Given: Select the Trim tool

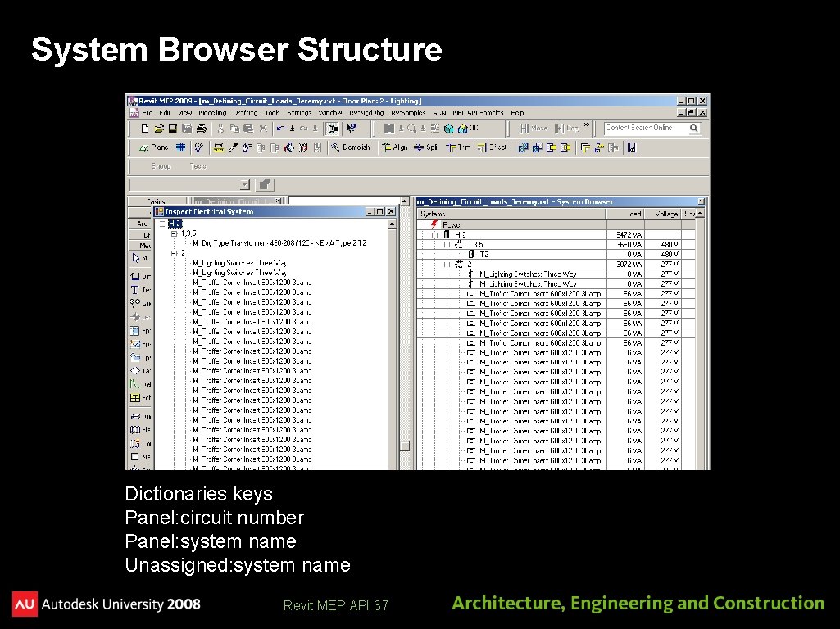Looking at the screenshot, I should point(459,147).
